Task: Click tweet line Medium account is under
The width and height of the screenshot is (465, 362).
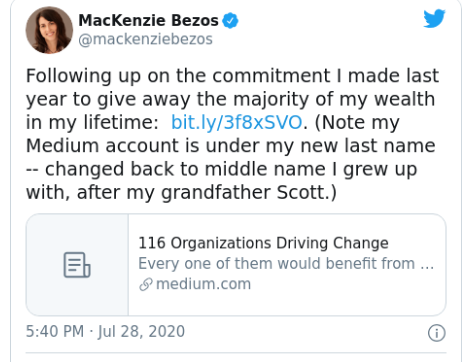Action: point(231,146)
